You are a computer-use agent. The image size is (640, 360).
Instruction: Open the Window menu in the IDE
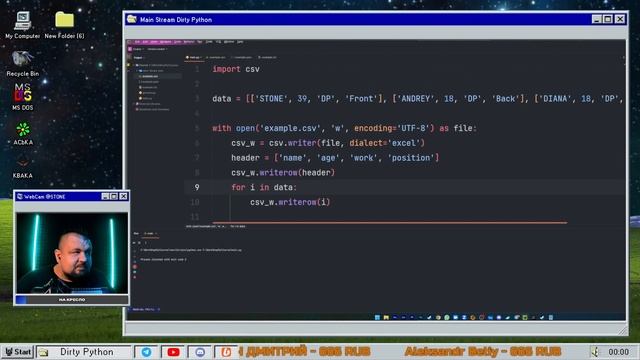click(229, 42)
